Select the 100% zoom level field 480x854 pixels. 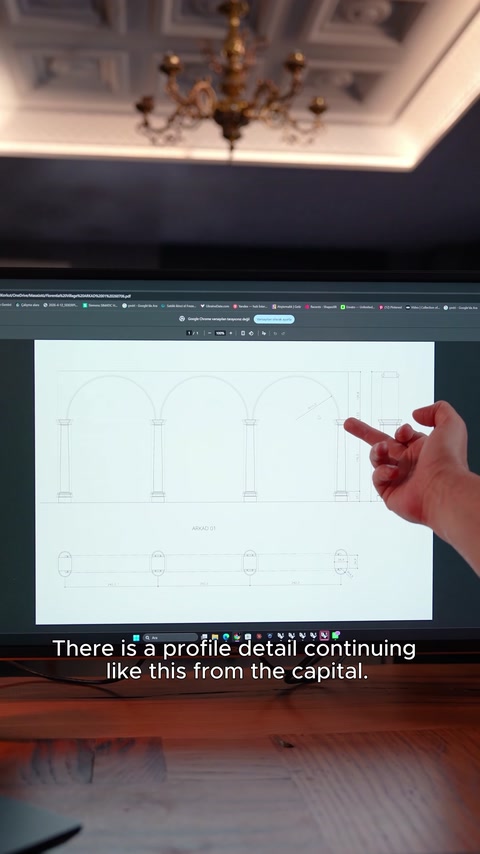(x=220, y=333)
